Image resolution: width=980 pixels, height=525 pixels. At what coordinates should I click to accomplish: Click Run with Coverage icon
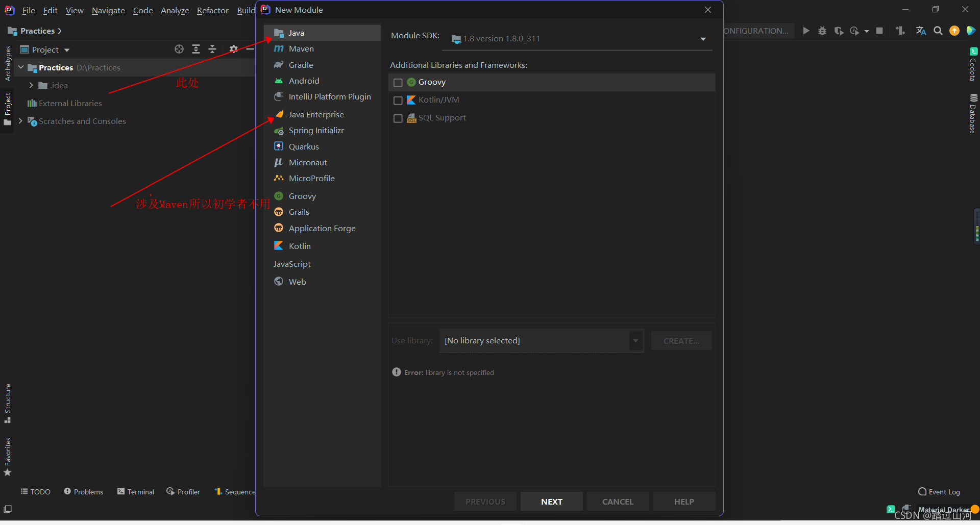(839, 31)
